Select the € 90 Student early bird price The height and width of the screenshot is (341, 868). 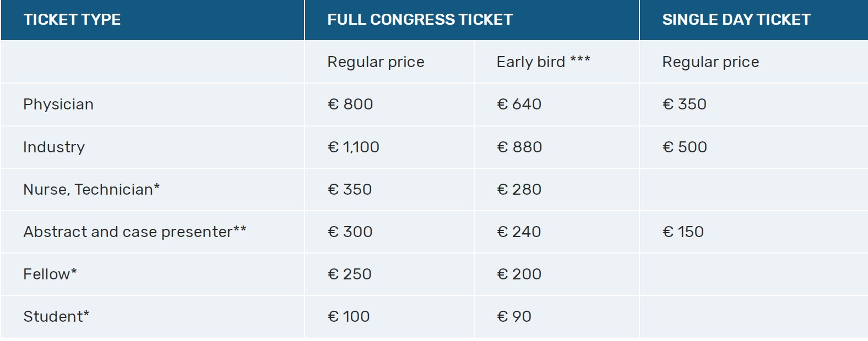[514, 316]
